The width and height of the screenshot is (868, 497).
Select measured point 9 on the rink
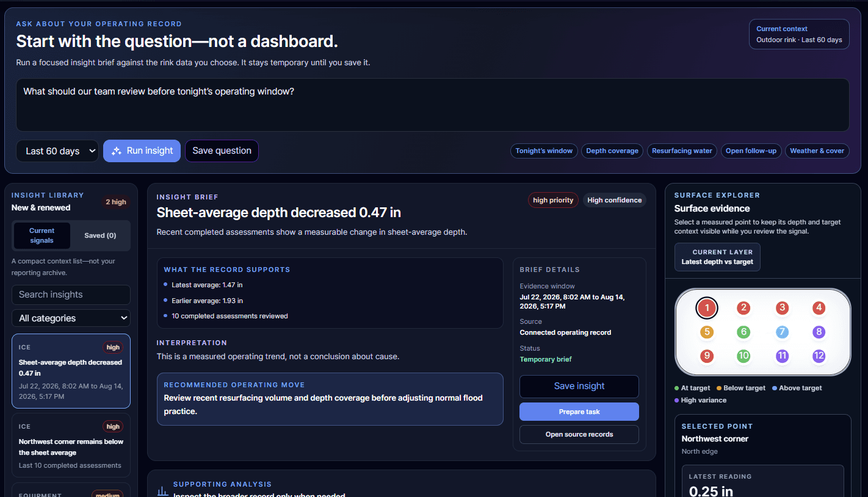pyautogui.click(x=707, y=356)
